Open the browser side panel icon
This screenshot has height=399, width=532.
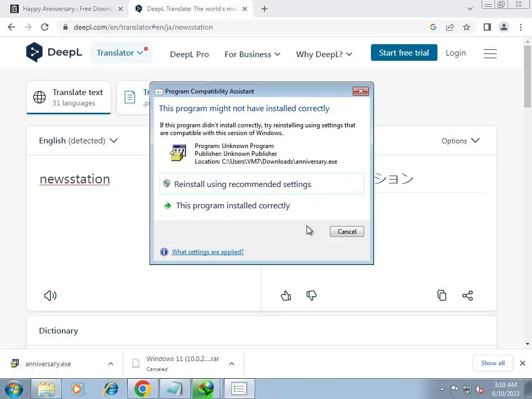[x=487, y=27]
